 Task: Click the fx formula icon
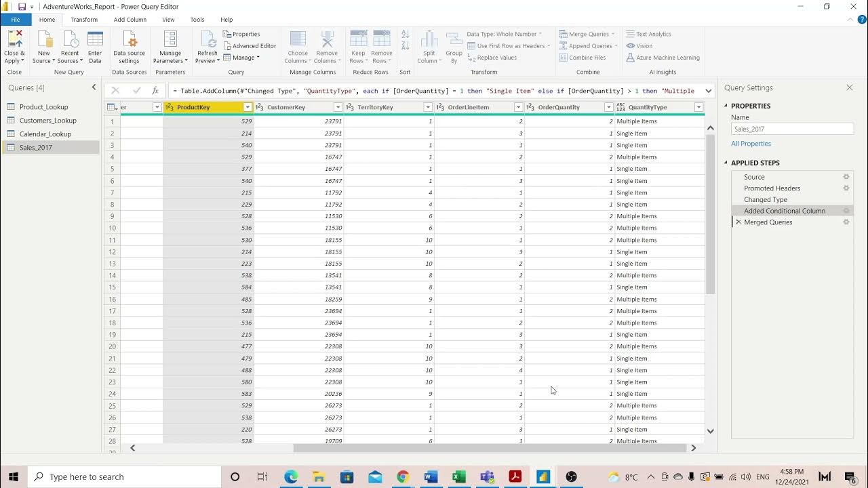pyautogui.click(x=155, y=90)
